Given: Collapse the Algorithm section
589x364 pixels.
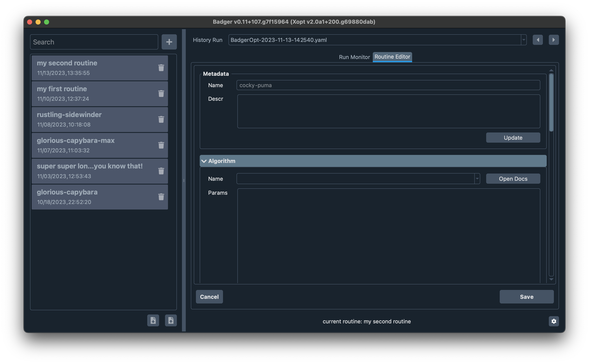Looking at the screenshot, I should pyautogui.click(x=373, y=161).
